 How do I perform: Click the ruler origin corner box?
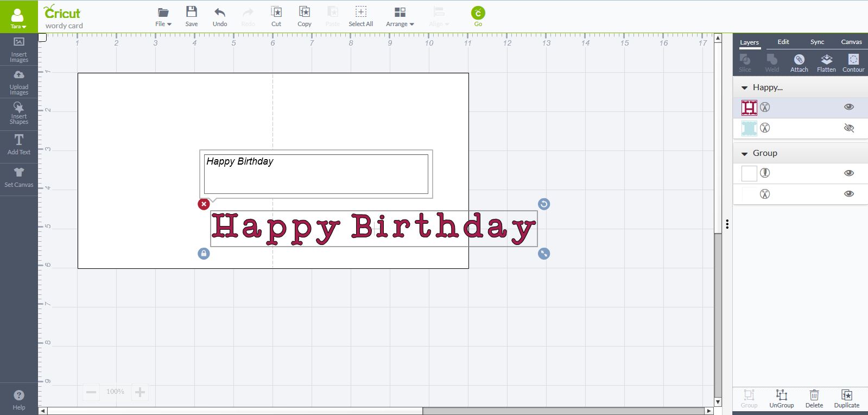(43, 37)
